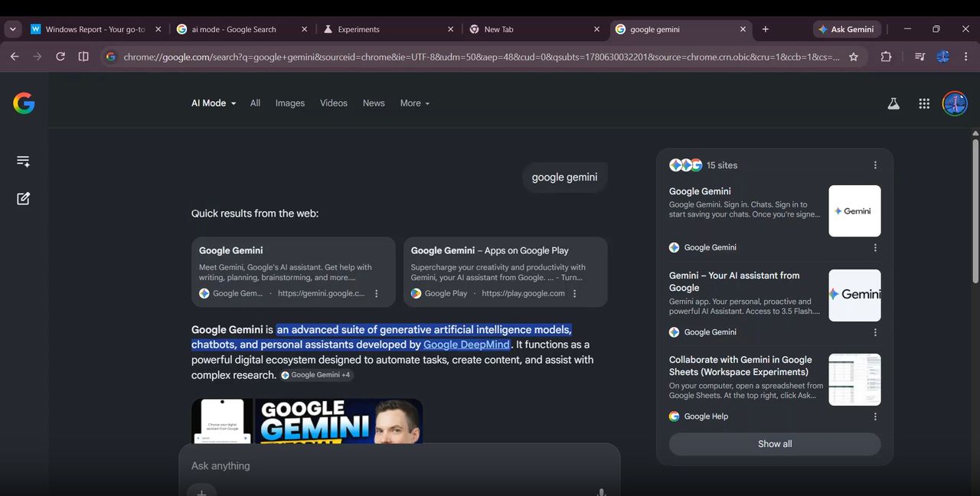Open options for Google Play result card
Screen dimensions: 980x496
574,293
